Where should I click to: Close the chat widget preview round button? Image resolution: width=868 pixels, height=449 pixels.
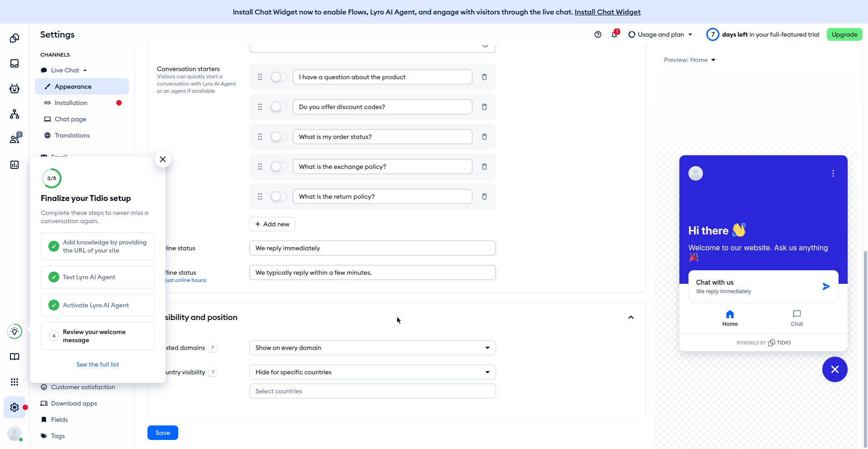click(x=835, y=369)
